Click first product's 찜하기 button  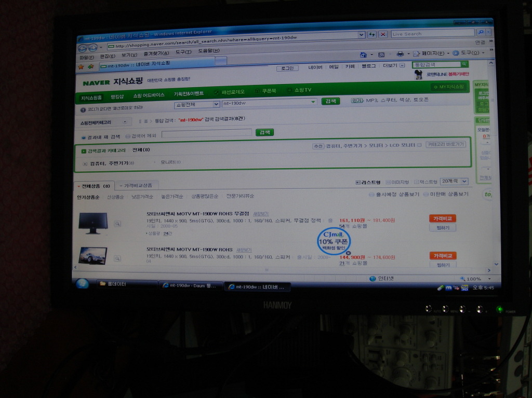tap(443, 227)
